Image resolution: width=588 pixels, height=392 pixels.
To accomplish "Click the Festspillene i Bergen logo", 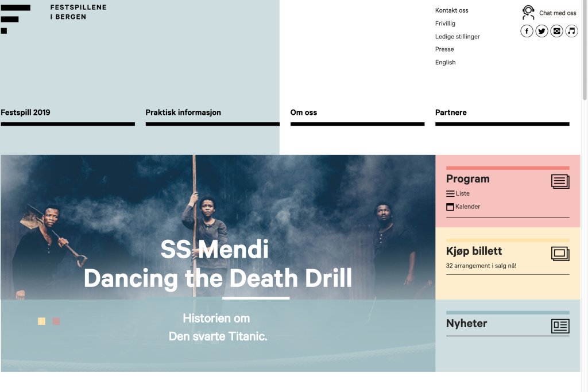I will click(x=53, y=18).
